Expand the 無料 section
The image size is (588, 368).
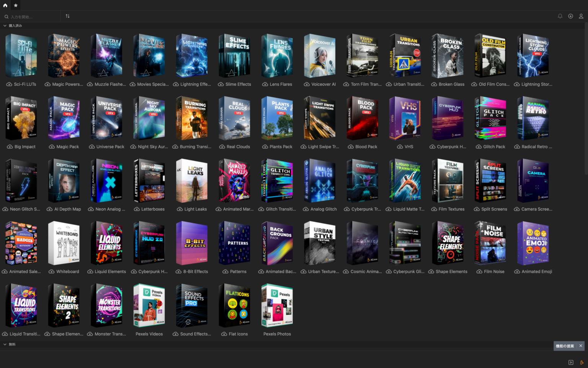pyautogui.click(x=5, y=345)
